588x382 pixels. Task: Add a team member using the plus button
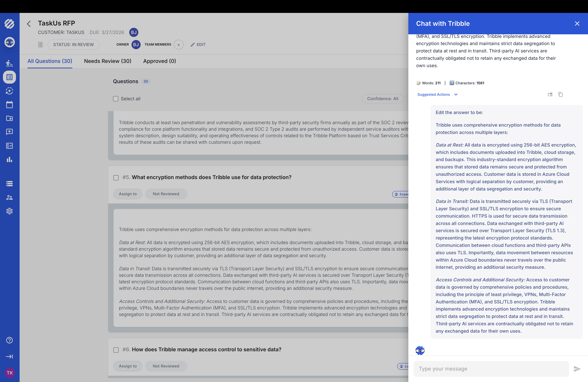[179, 45]
